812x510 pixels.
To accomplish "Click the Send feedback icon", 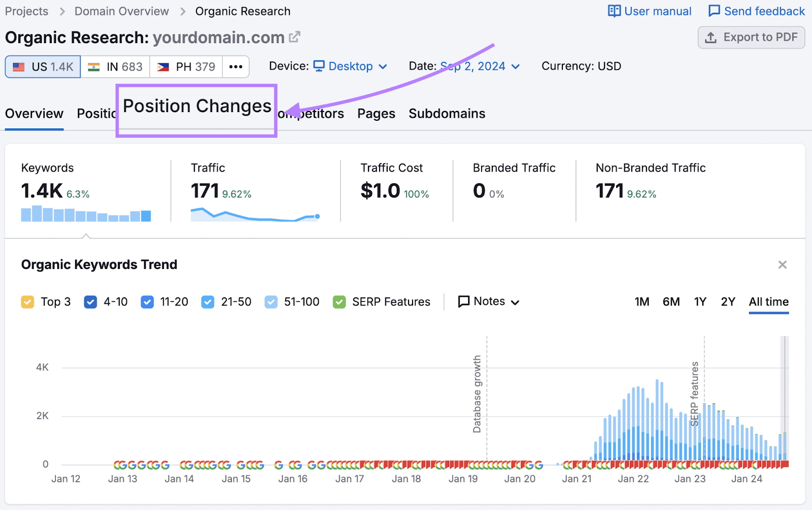I will coord(715,11).
